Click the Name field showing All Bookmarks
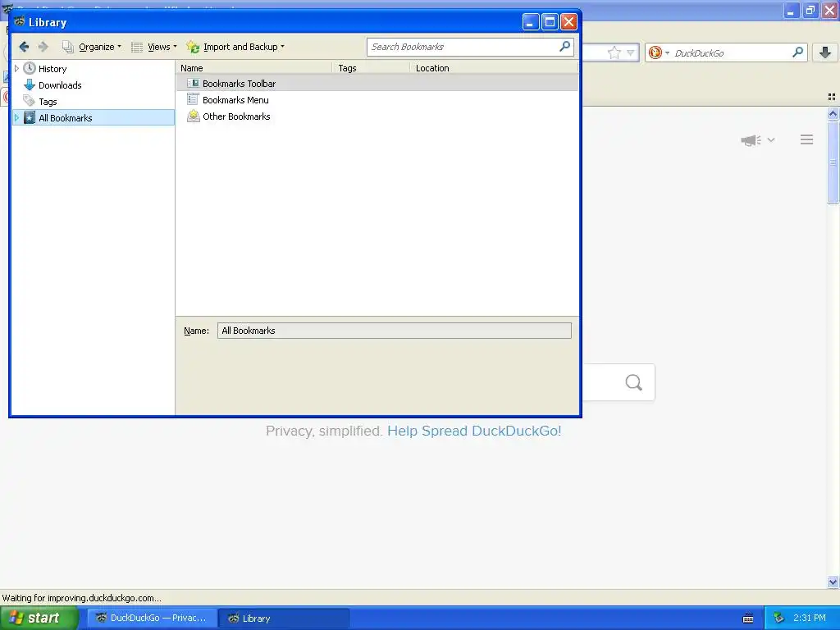840x630 pixels. coord(395,331)
